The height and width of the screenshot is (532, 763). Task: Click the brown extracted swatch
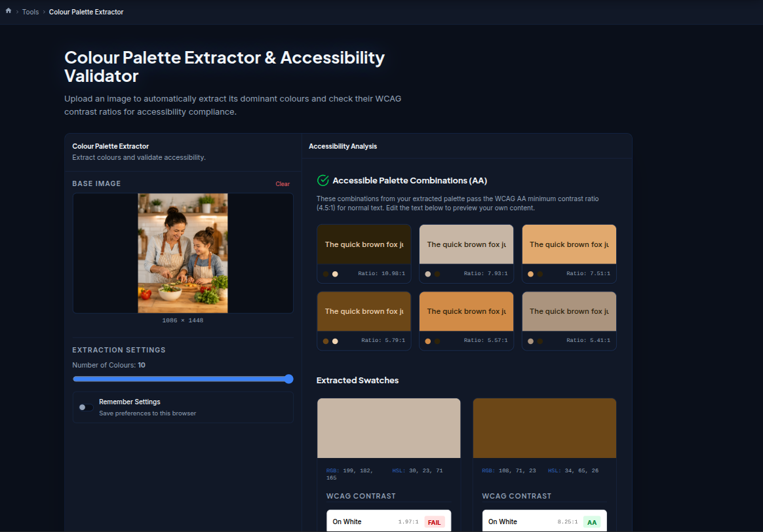545,428
